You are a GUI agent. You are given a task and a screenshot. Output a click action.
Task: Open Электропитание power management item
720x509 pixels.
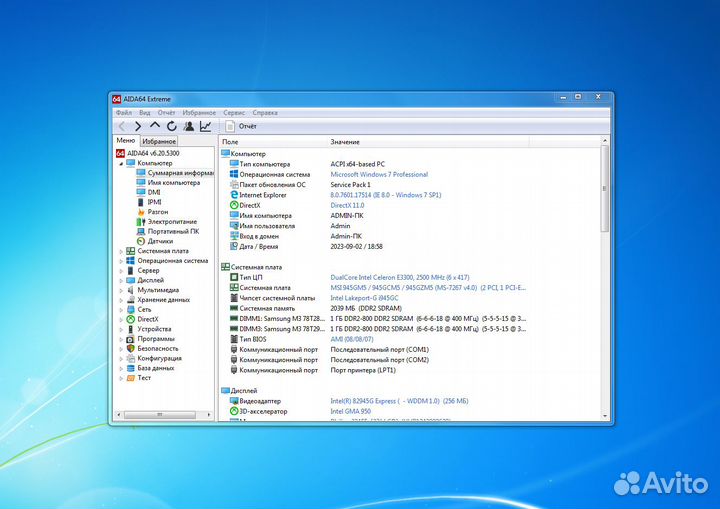pos(172,222)
